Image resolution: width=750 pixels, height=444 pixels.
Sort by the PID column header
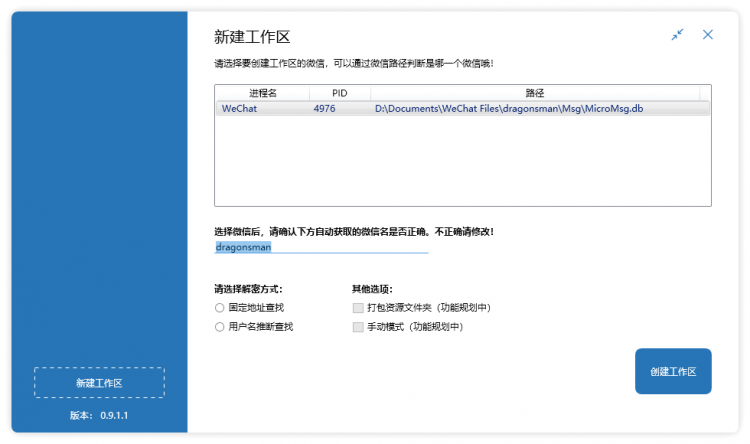point(340,93)
